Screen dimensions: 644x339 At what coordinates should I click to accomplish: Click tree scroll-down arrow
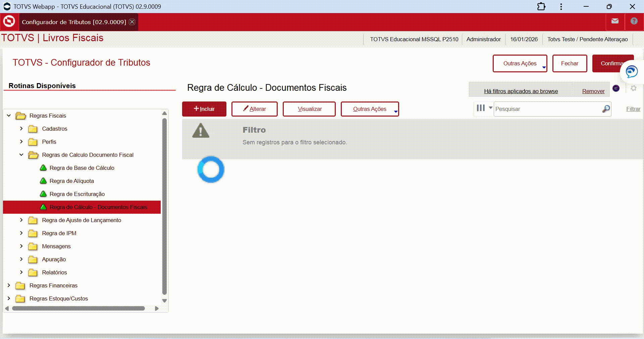click(x=164, y=301)
